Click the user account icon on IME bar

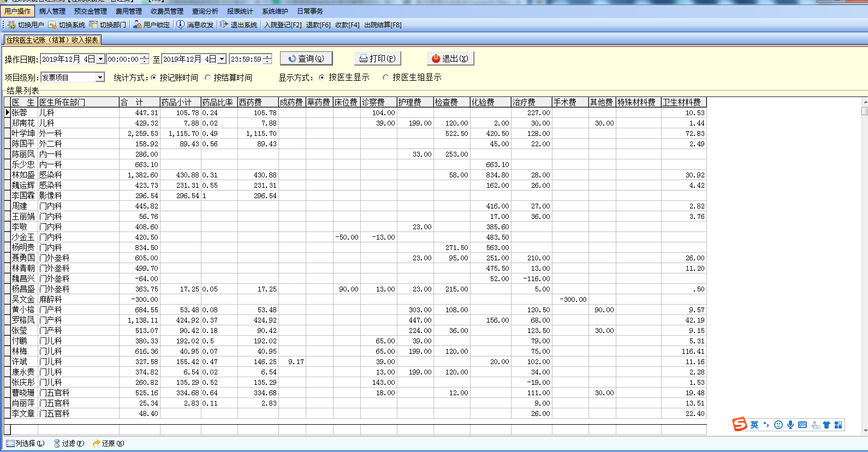pyautogui.click(x=816, y=425)
